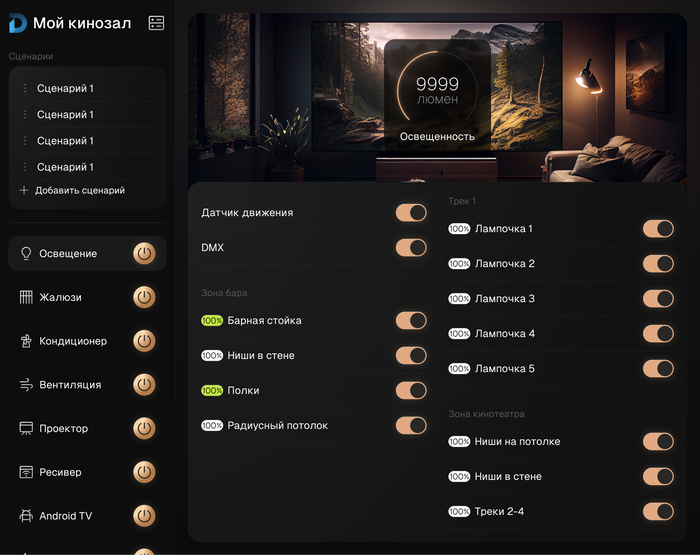Toggle power icon for Вентиляция
Screen dimensions: 700x555
pos(144,385)
